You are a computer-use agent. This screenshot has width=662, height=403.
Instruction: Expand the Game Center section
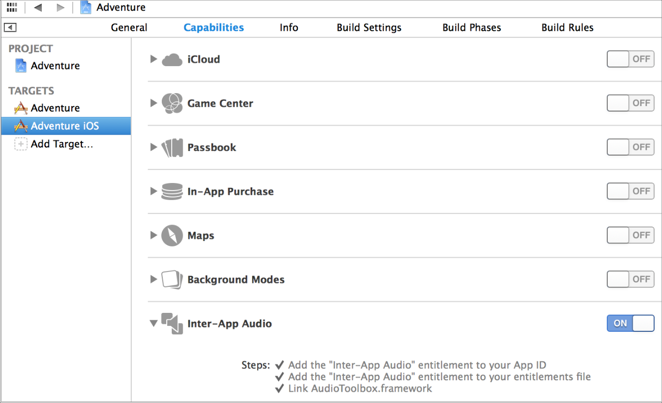[x=153, y=103]
